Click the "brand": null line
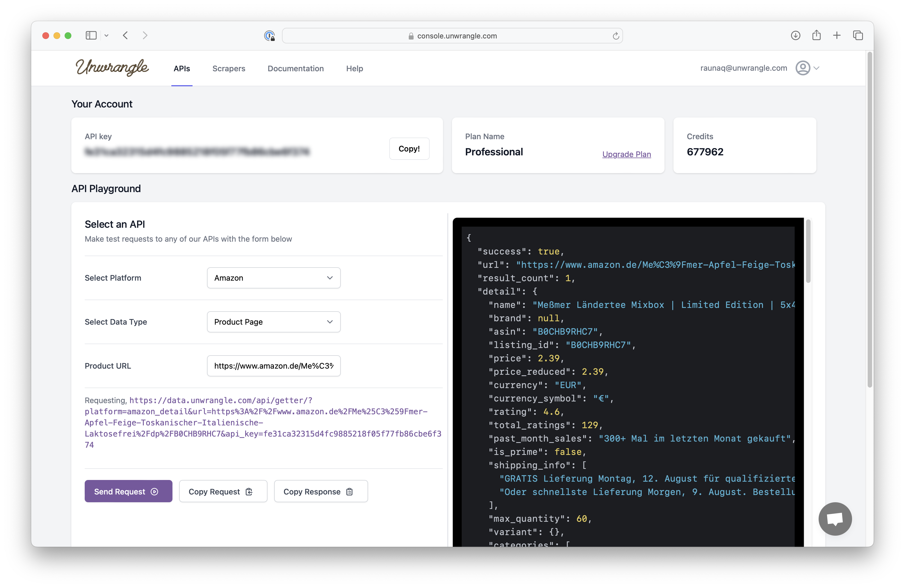Viewport: 905px width, 588px height. [526, 318]
